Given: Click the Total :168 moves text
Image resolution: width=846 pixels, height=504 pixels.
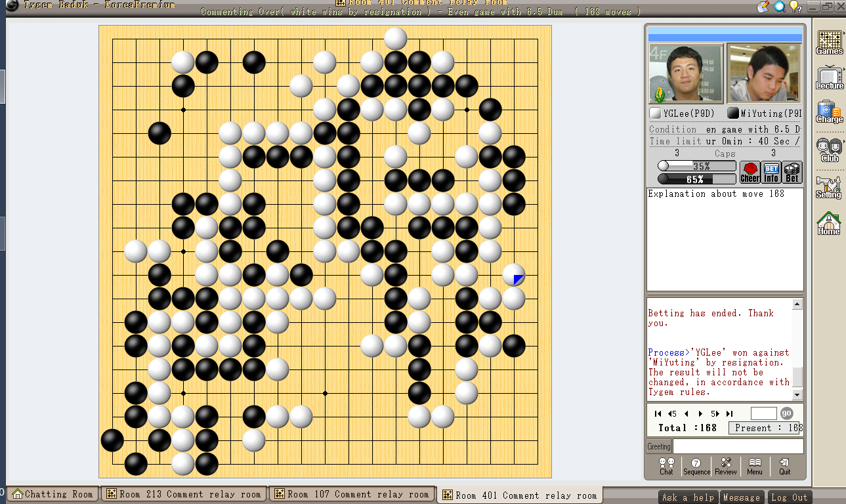Looking at the screenshot, I should (x=688, y=428).
